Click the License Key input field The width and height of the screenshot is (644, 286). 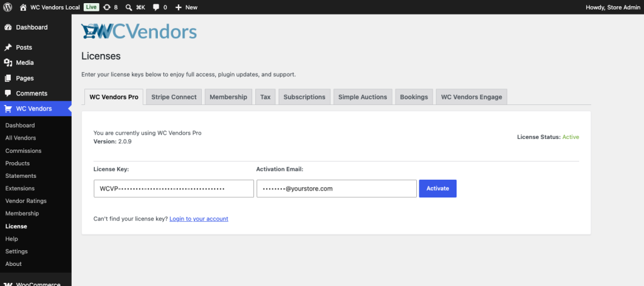(x=174, y=189)
